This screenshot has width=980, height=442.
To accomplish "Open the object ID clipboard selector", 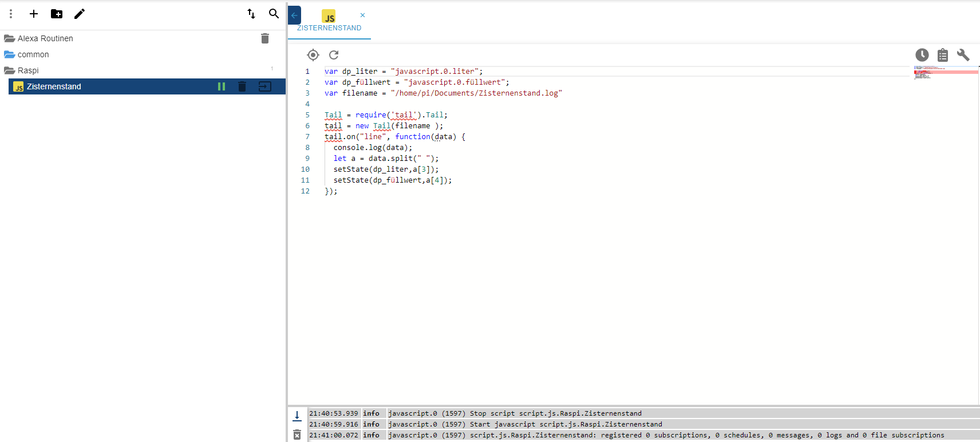I will tap(943, 55).
